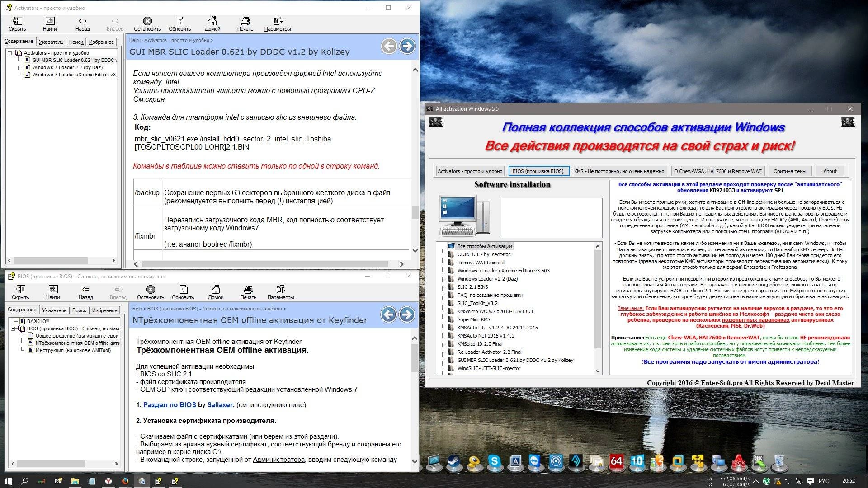Click Остановить icon in BIOS help window
This screenshot has height=488, width=868.
[151, 292]
